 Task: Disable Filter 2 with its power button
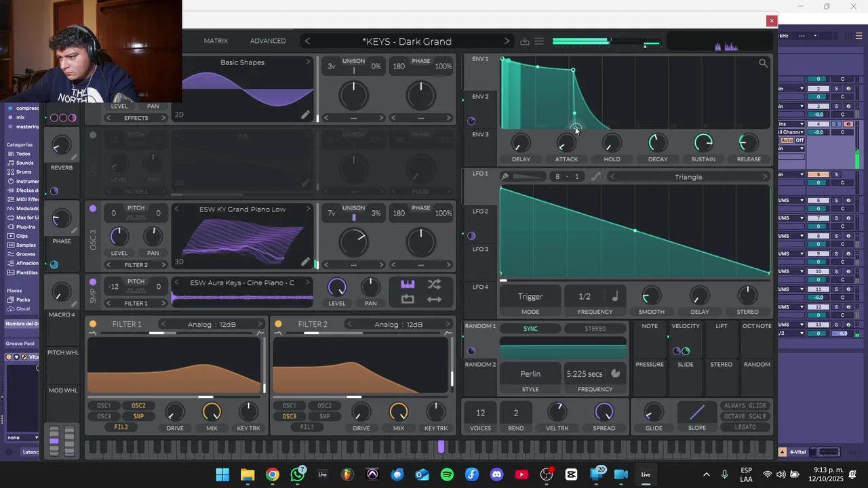point(278,324)
